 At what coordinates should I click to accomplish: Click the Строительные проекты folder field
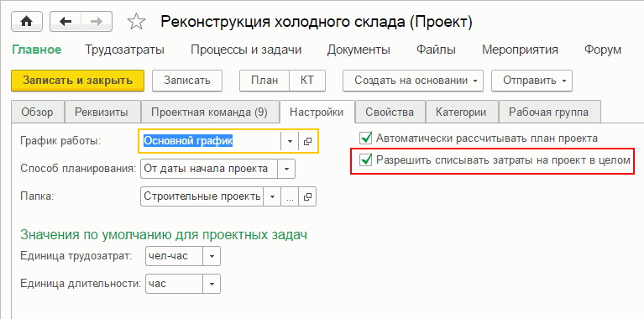click(x=202, y=196)
